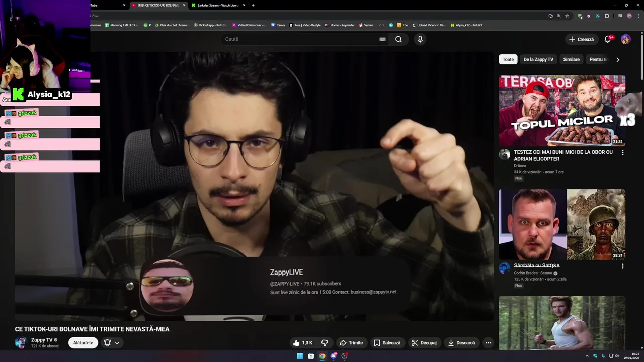Screen dimensions: 644x362
Task: Click title TESTEZ CEI MAI BUNI MICI DE LA OBOR
Action: (563, 155)
